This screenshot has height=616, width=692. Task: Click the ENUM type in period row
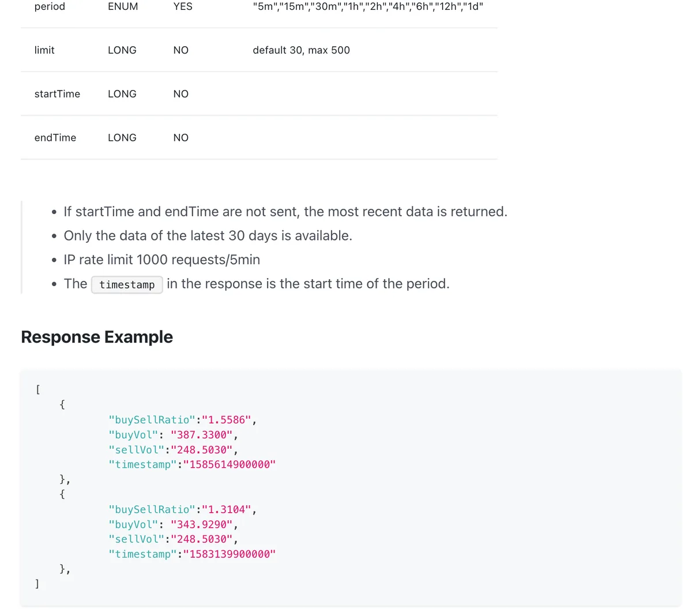click(123, 6)
